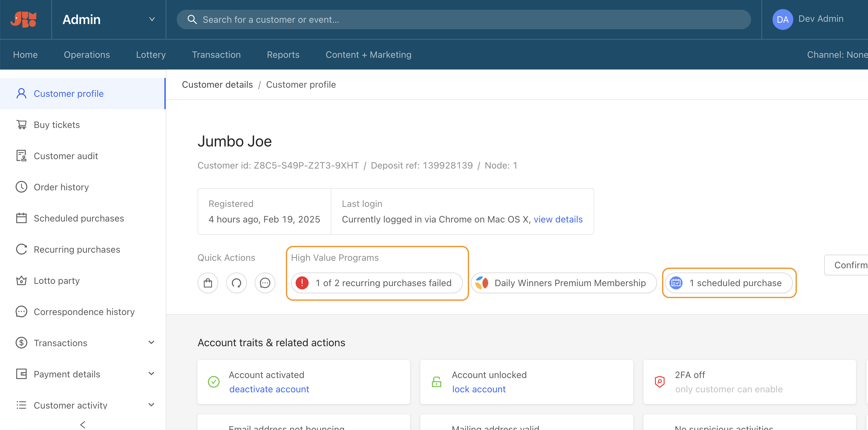Image resolution: width=868 pixels, height=430 pixels.
Task: Click the green Account activated check icon
Action: point(214,382)
